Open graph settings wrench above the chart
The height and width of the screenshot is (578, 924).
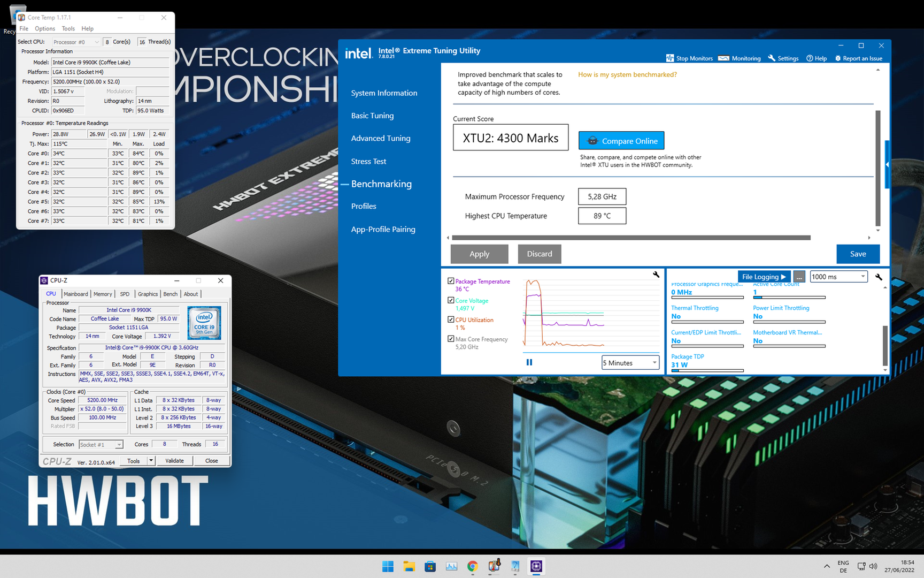[656, 275]
